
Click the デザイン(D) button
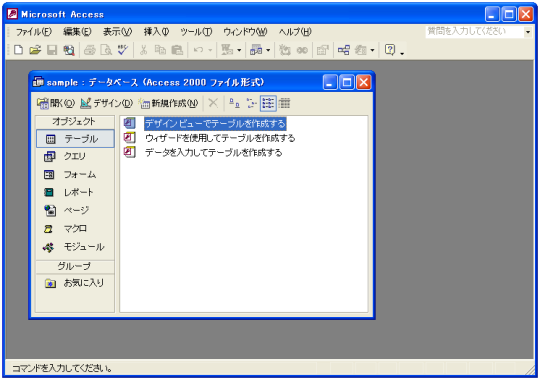pos(106,103)
